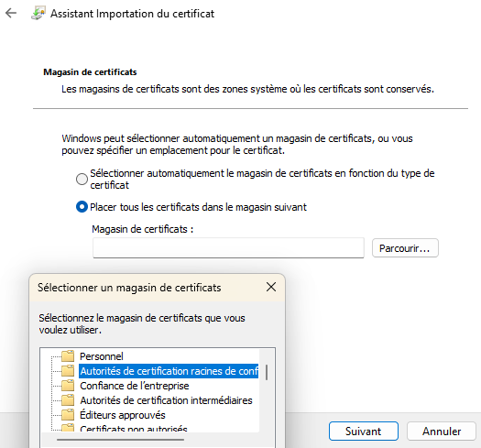Click the 'Magasin de certificats' heading
481x448 pixels.
click(90, 72)
